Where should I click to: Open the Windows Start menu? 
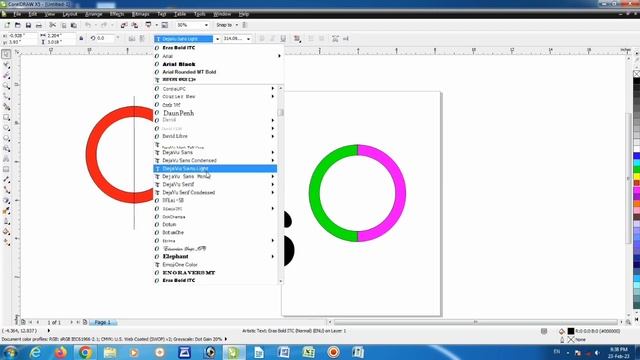tap(11, 352)
